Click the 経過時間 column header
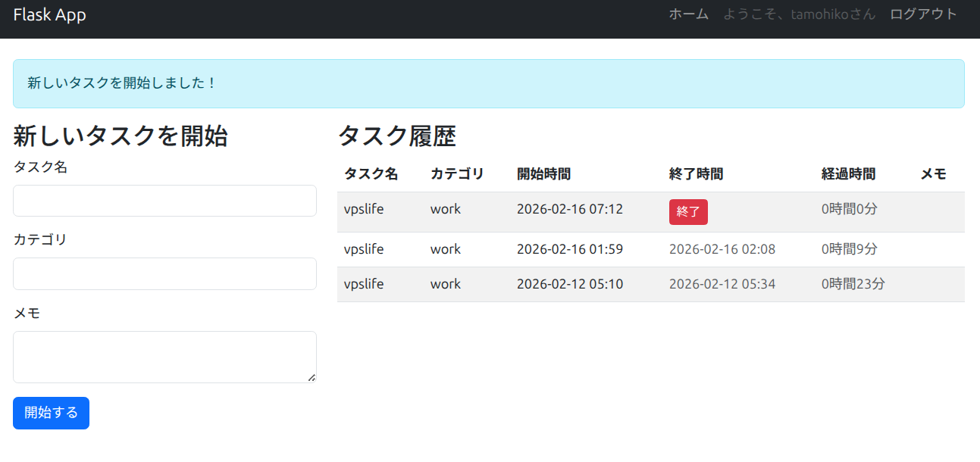 click(848, 174)
